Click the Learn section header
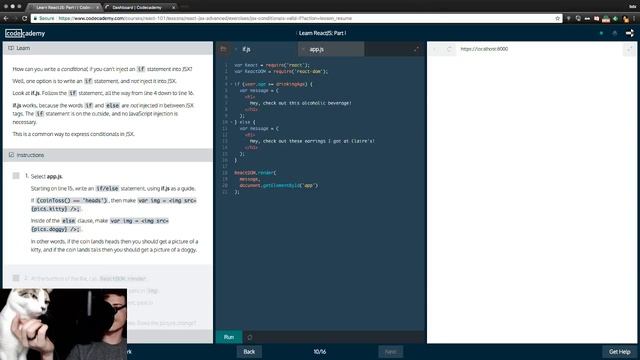Viewport: 640px width, 360px height. (108, 48)
